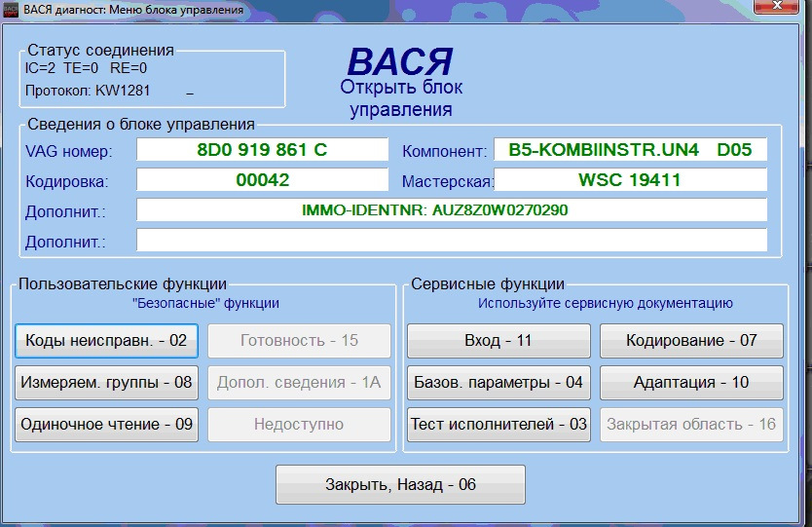Open Адаптация - 10
812x527 pixels.
click(x=691, y=383)
